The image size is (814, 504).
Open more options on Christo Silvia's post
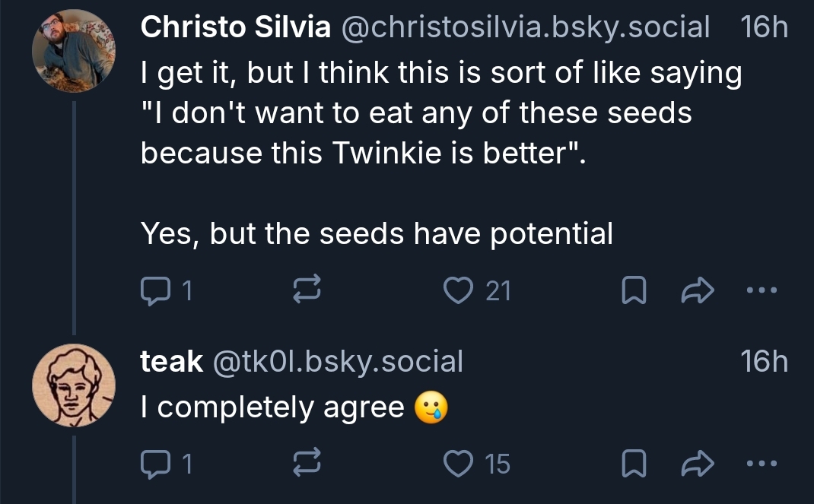(761, 290)
